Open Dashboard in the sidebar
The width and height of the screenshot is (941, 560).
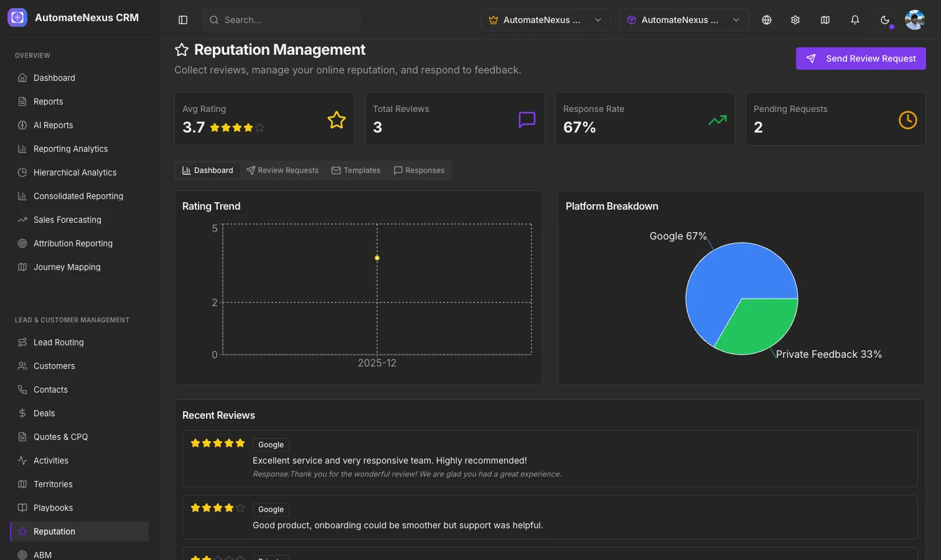click(x=80, y=78)
